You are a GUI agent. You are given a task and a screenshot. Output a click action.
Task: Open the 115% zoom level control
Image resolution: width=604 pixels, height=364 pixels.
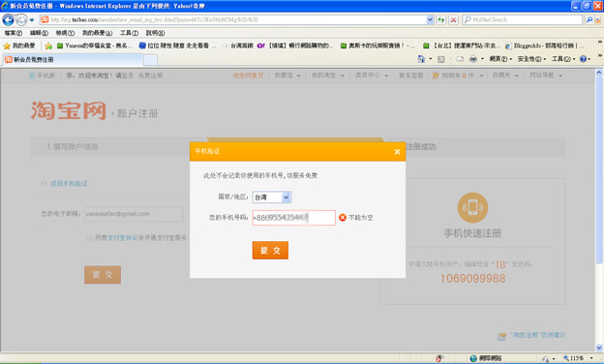pos(578,358)
